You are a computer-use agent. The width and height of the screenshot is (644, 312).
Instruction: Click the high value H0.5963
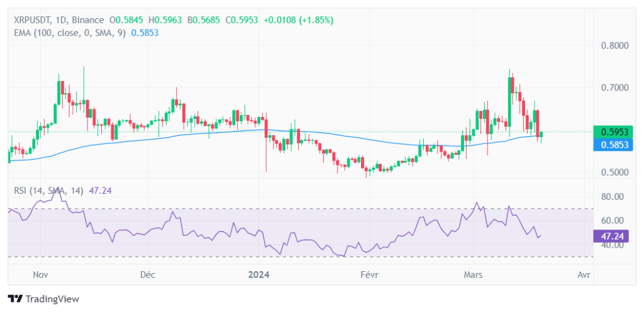point(165,19)
